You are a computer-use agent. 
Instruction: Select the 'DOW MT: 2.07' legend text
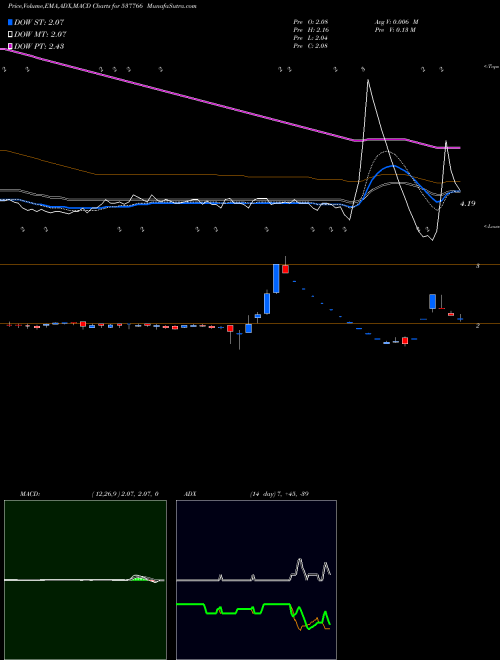40,35
